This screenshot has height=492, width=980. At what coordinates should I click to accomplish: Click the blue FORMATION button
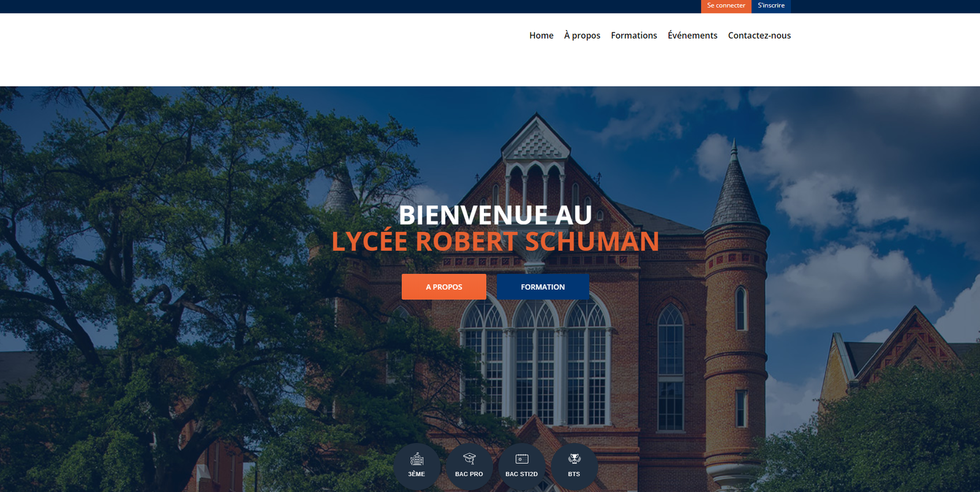543,287
